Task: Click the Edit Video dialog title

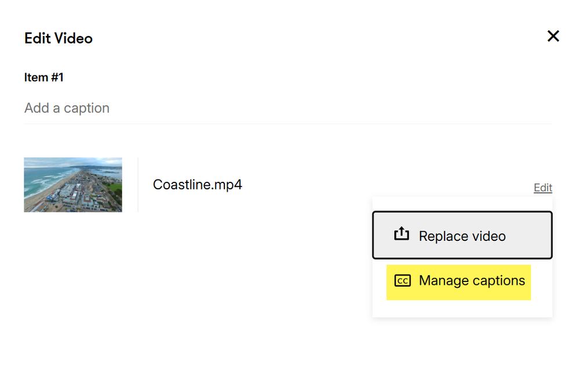Action: 59,38
